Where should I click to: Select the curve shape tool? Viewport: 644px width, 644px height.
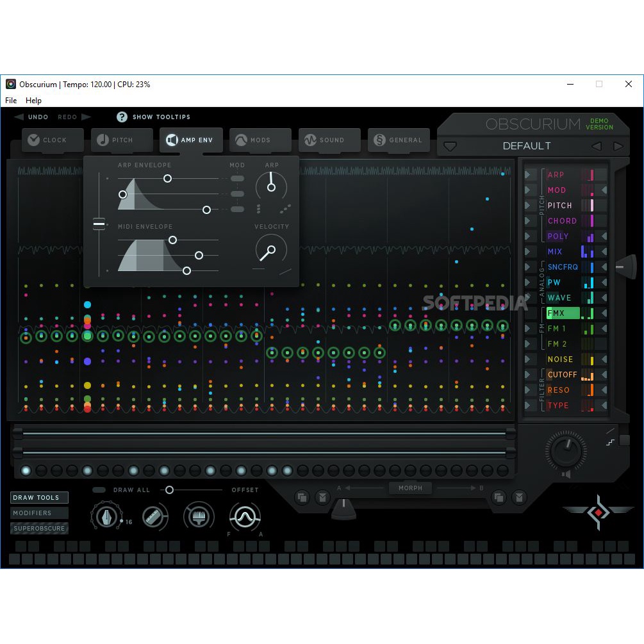tap(245, 516)
